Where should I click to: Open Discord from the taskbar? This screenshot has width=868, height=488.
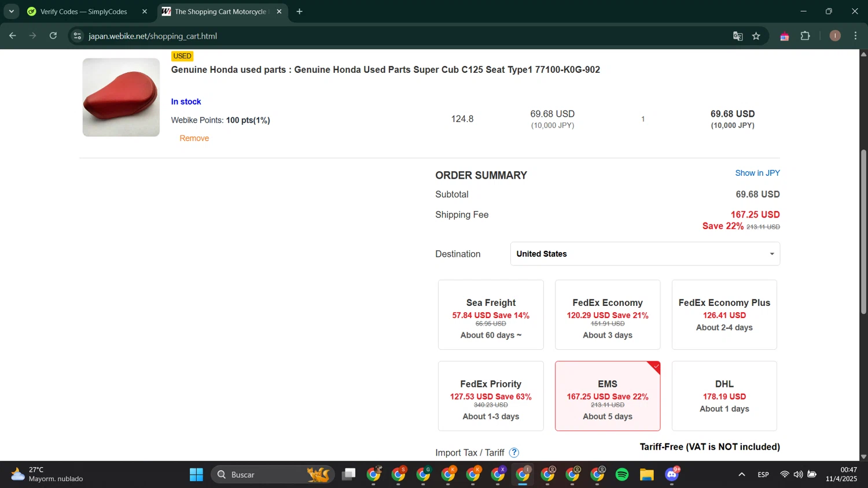click(x=672, y=475)
